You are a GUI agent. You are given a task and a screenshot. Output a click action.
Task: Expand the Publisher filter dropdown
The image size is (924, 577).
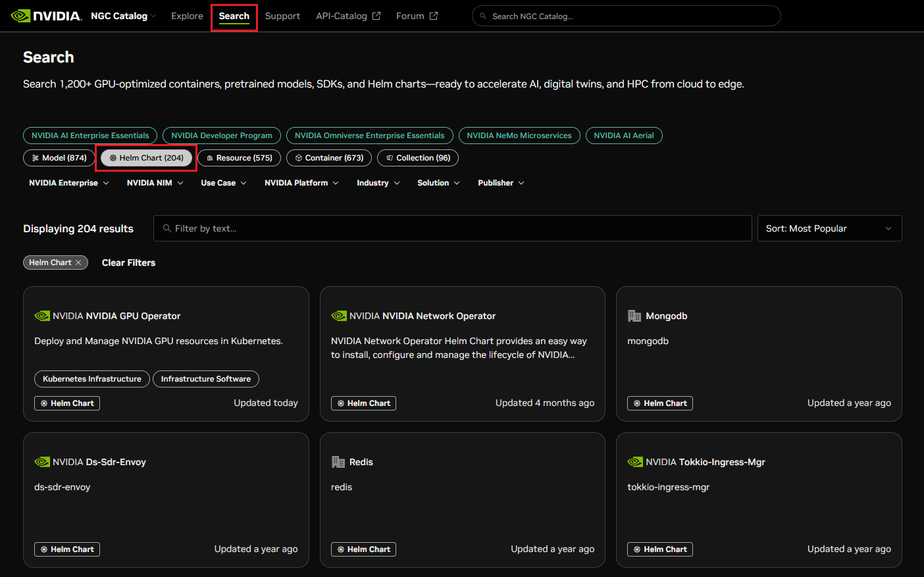(x=501, y=183)
